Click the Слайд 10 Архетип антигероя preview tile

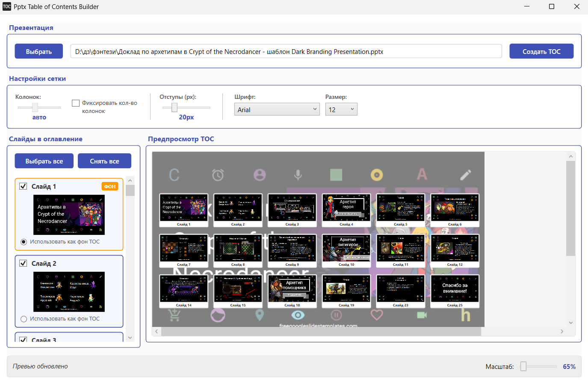tap(346, 250)
